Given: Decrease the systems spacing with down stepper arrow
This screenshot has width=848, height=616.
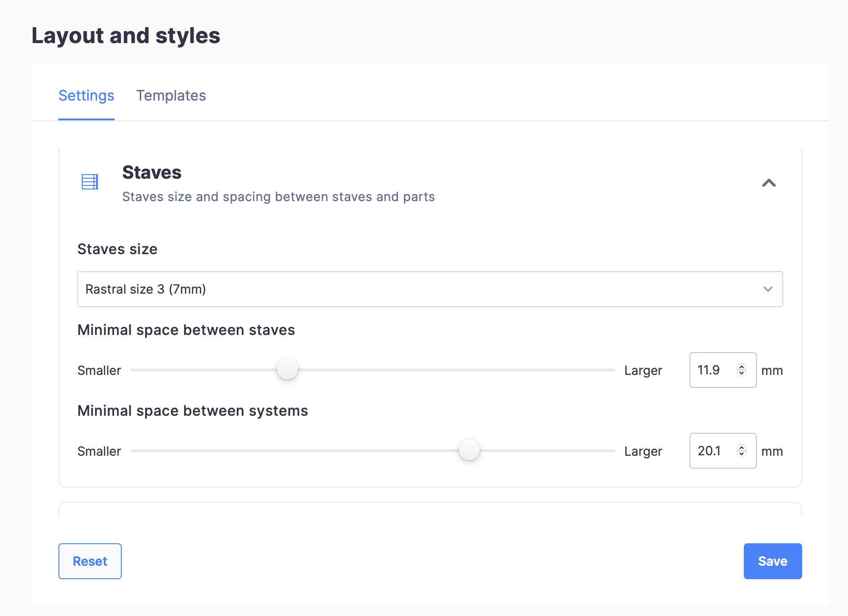Looking at the screenshot, I should click(x=742, y=454).
